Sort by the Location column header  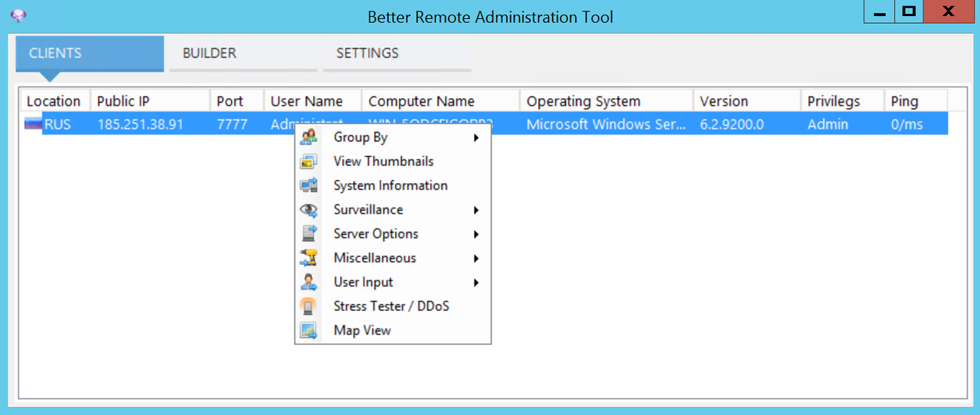coord(55,101)
